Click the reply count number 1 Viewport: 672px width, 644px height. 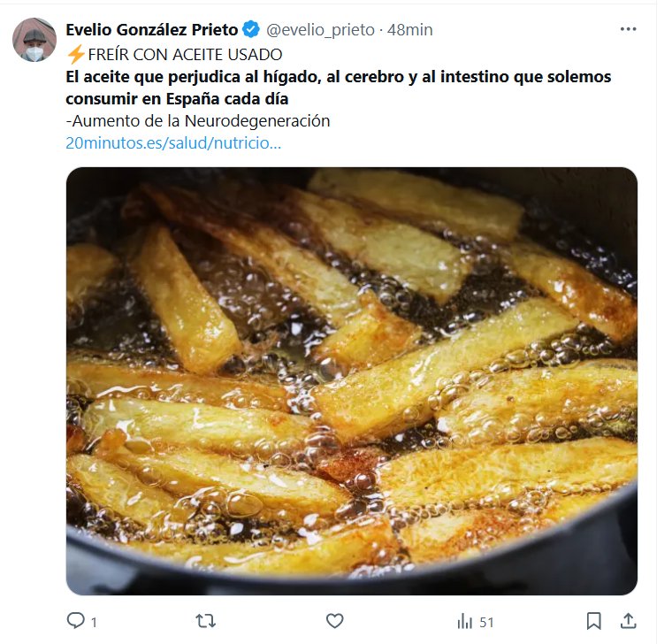pos(94,622)
